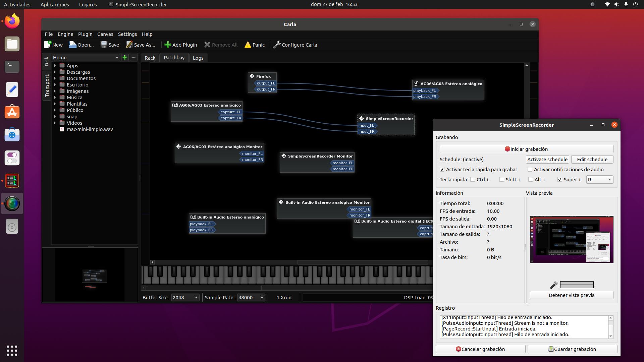Check the Ctrl + modifier box
Screen dimensions: 644x362
(473, 180)
